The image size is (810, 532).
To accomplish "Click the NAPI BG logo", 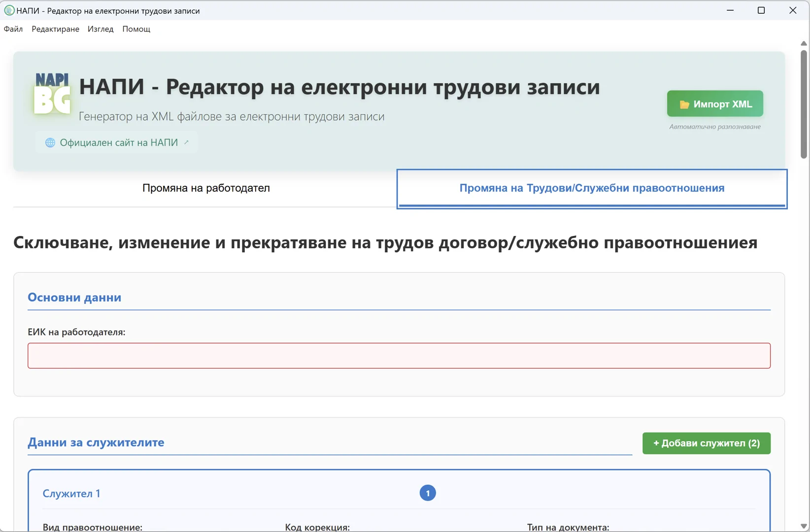I will point(52,94).
